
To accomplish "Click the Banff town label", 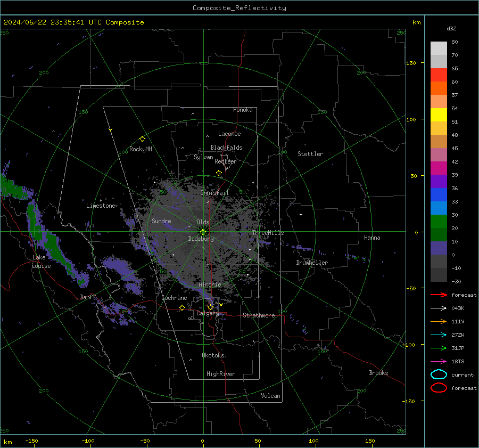I will (x=88, y=297).
